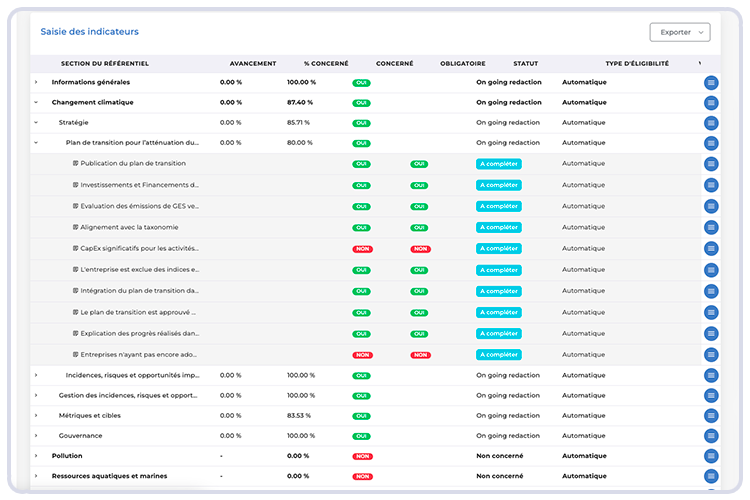Open the row menu icon for Stratégie
The image size is (750, 500).
(x=711, y=123)
